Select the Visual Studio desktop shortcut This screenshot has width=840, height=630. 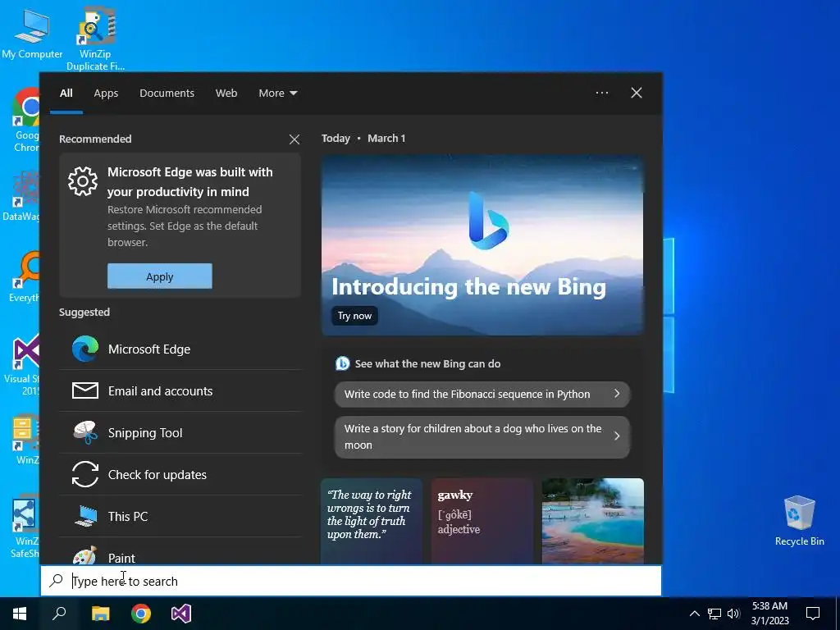24,365
